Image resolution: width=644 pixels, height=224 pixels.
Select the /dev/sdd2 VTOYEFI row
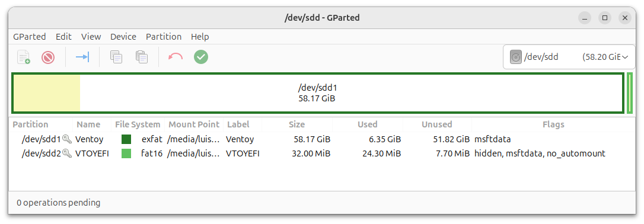point(322,154)
